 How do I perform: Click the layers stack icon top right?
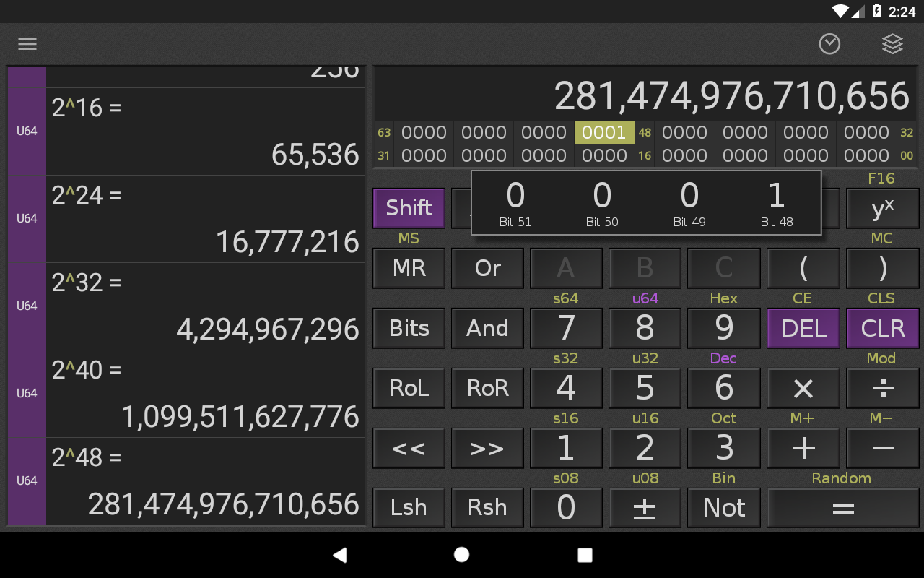pos(892,44)
